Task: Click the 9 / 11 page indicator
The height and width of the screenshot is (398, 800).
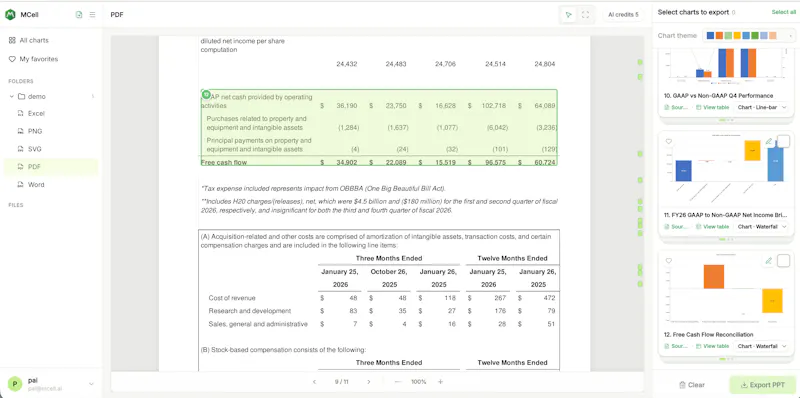Action: (x=341, y=382)
